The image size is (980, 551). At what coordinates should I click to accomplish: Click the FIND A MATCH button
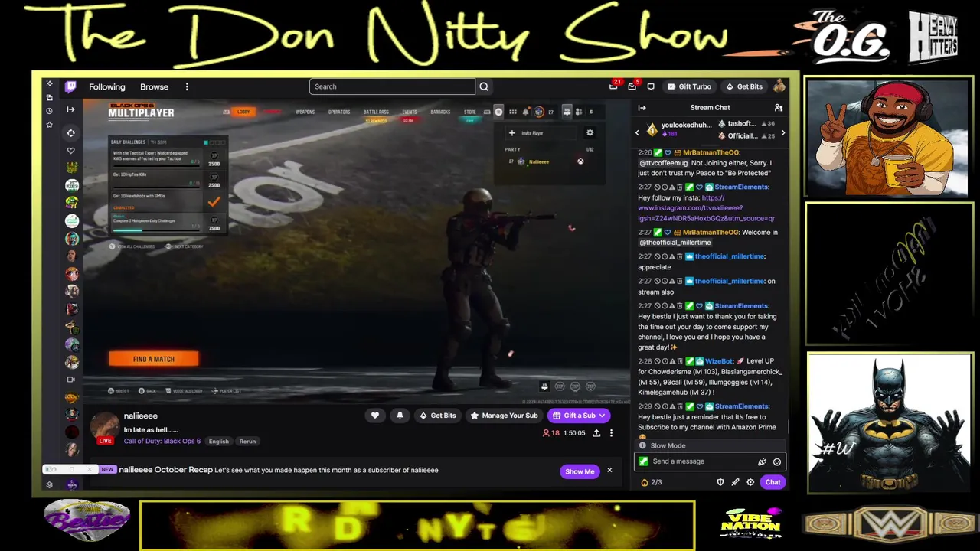pos(154,359)
